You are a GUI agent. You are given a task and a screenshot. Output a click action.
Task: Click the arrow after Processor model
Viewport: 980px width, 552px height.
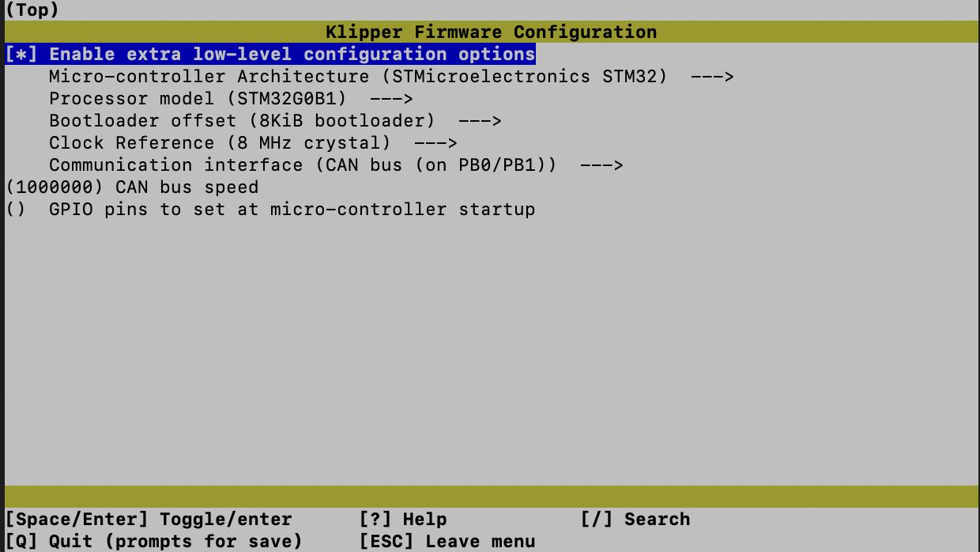coord(391,99)
